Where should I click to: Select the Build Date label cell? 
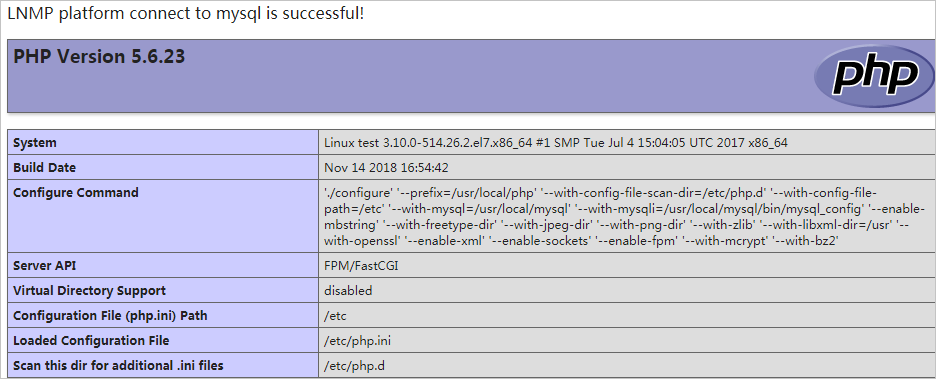[x=164, y=168]
